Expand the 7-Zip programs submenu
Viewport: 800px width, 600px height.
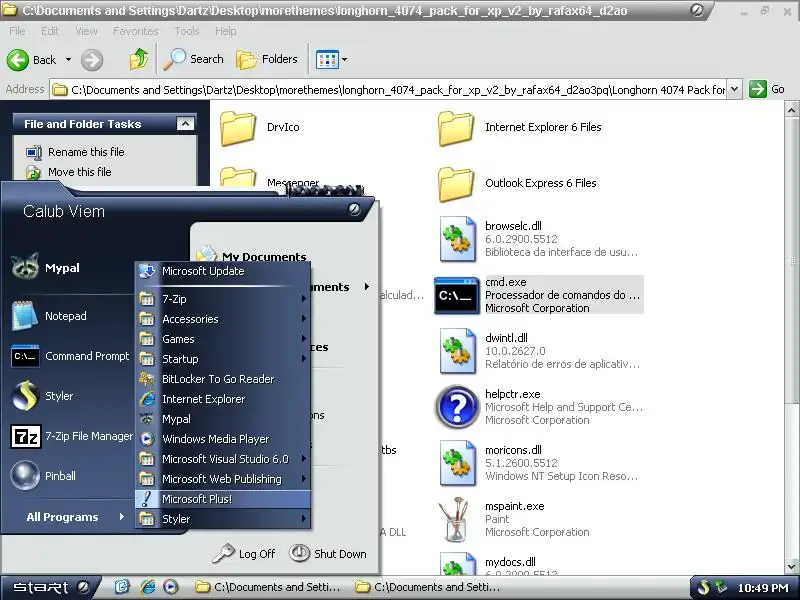tap(222, 299)
